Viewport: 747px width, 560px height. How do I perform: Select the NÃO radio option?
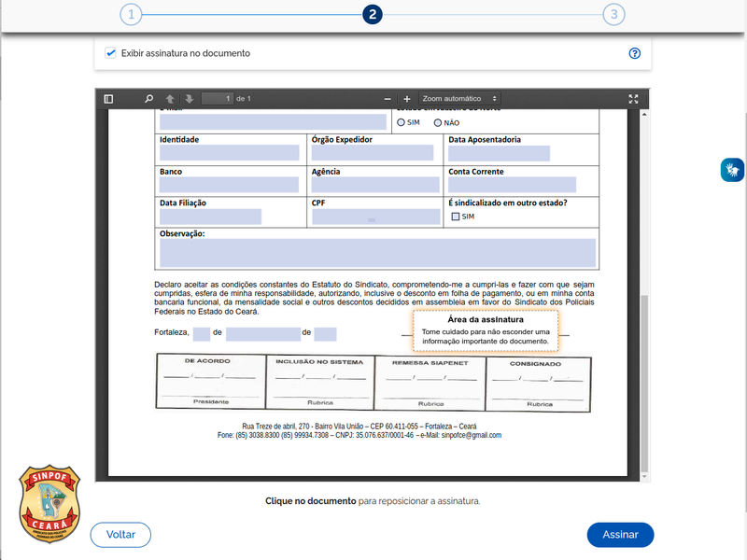coord(438,123)
